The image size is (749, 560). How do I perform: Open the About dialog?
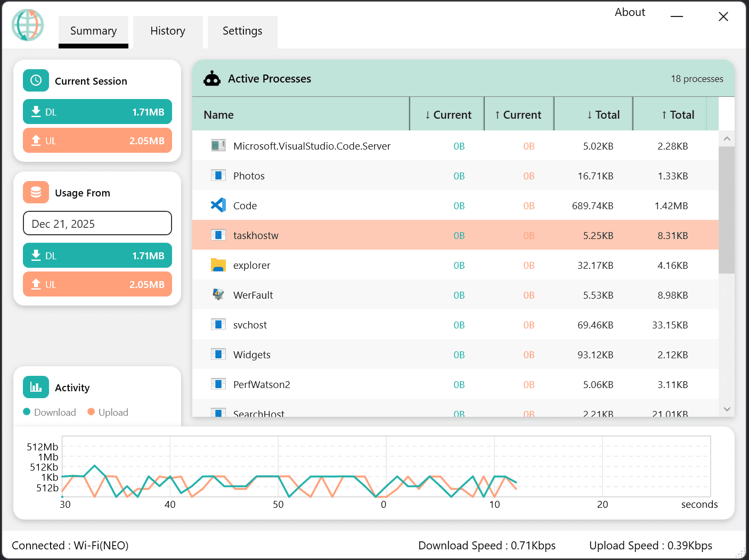coord(630,12)
